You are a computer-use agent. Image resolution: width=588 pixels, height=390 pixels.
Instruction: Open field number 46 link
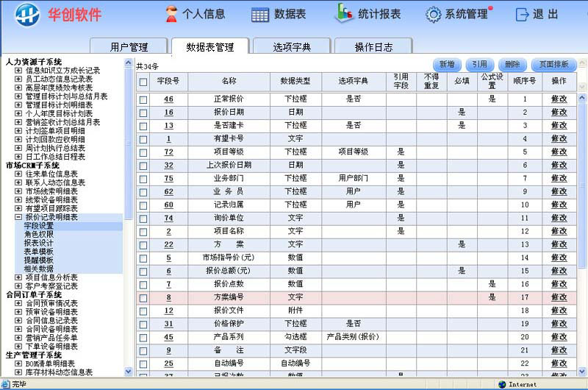coord(169,99)
